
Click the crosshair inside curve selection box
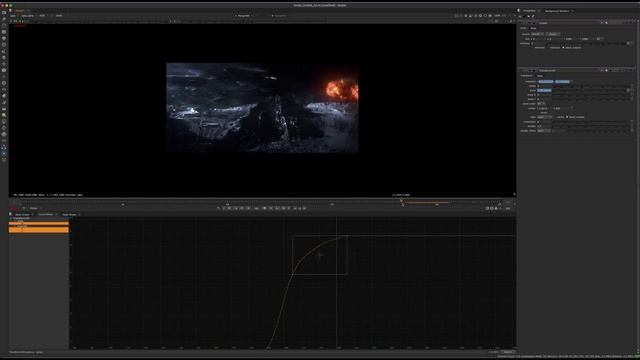pos(320,255)
